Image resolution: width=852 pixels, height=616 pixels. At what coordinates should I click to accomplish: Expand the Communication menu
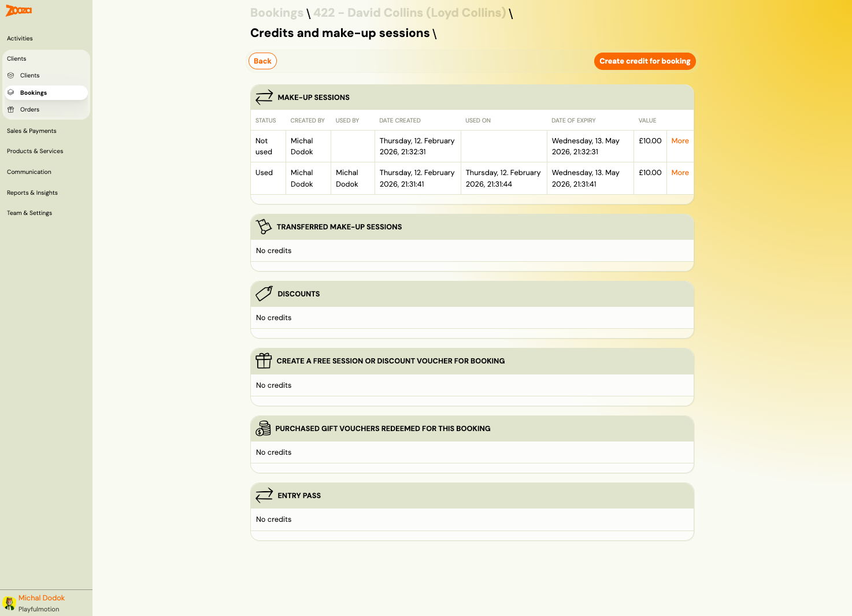[x=29, y=172]
